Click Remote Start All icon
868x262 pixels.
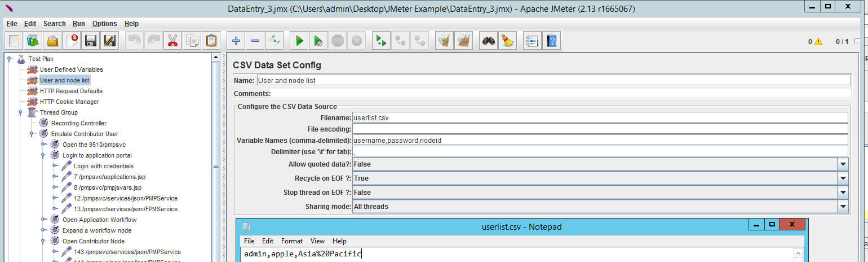tap(382, 41)
